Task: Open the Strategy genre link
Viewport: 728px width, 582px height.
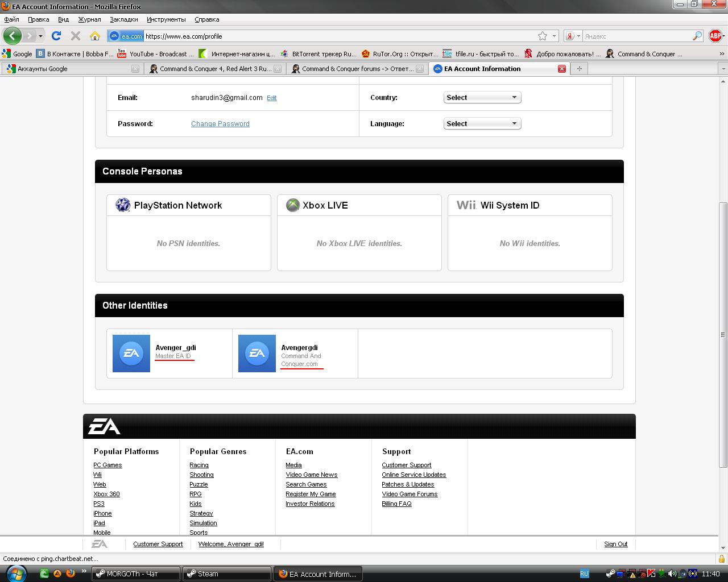Action: coord(201,513)
